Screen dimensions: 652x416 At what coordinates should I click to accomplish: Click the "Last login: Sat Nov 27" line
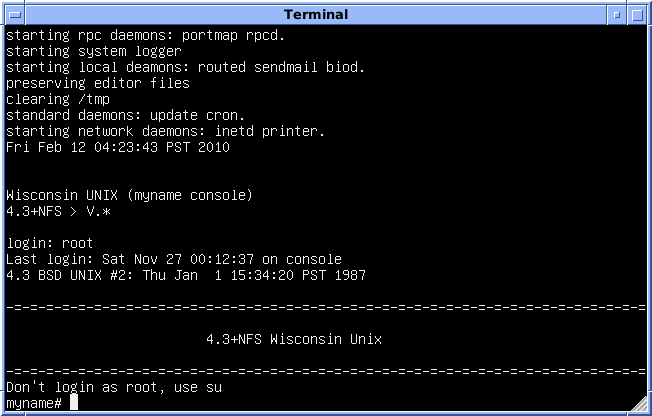[174, 259]
